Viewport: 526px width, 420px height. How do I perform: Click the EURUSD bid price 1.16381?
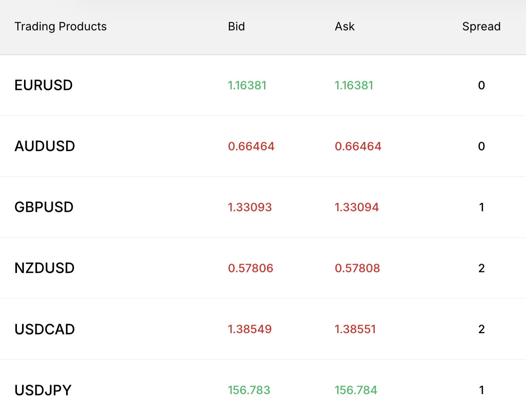pos(247,85)
